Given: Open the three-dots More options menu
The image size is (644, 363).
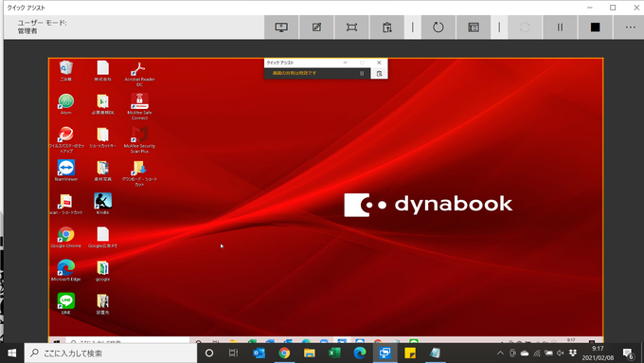Looking at the screenshot, I should pyautogui.click(x=630, y=27).
